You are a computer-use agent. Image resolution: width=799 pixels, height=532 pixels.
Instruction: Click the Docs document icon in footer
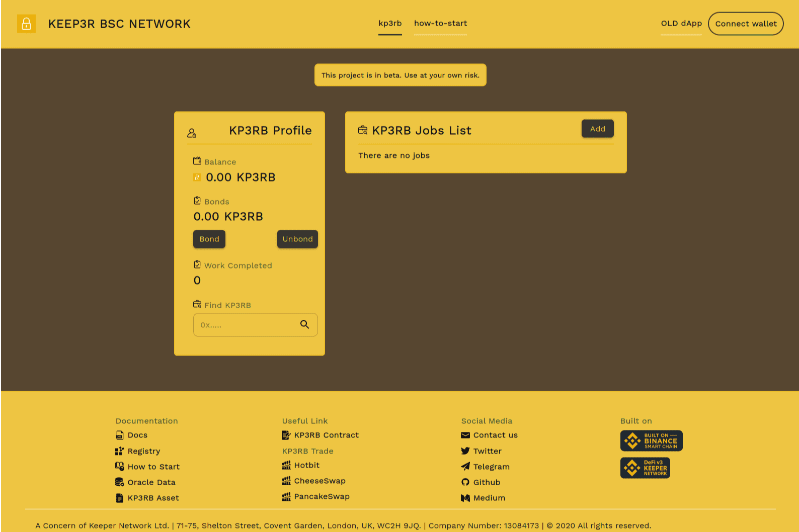coord(120,435)
